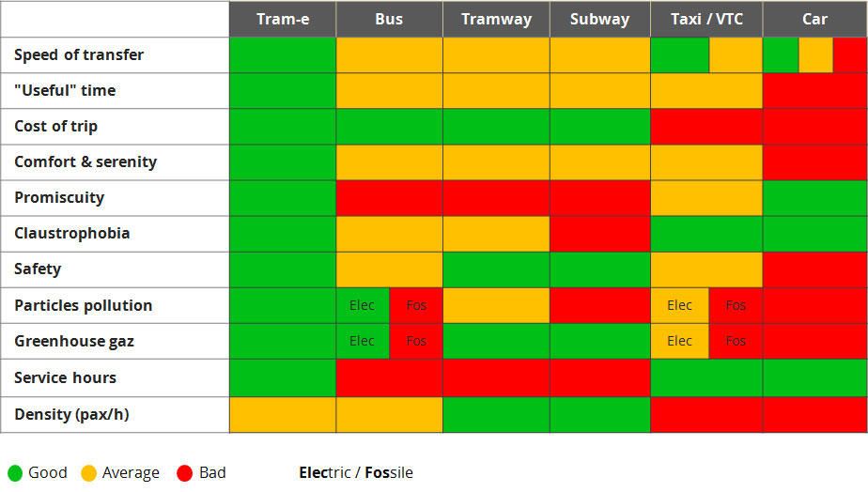868x492 pixels.
Task: Select the Cost of trip row label
Action: [x=55, y=126]
